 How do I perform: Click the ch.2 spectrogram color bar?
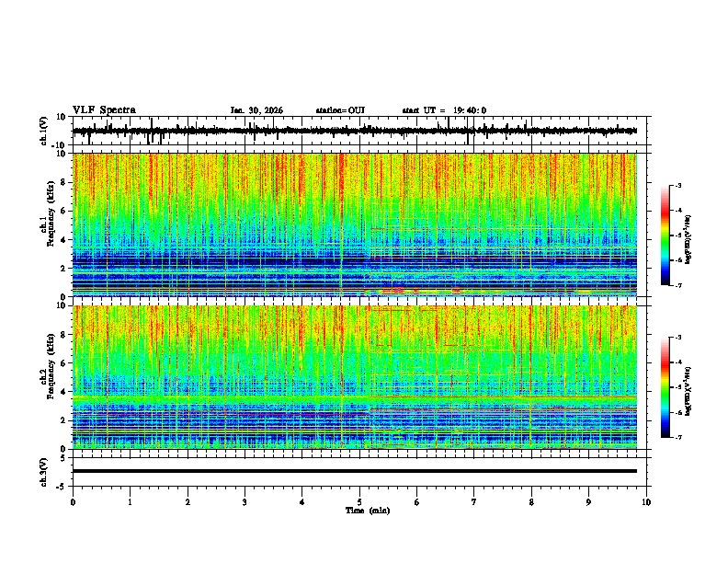coord(665,387)
